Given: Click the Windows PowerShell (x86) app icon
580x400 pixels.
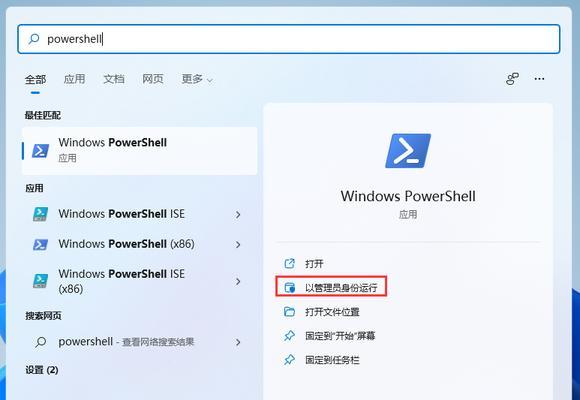Looking at the screenshot, I should pos(40,244).
